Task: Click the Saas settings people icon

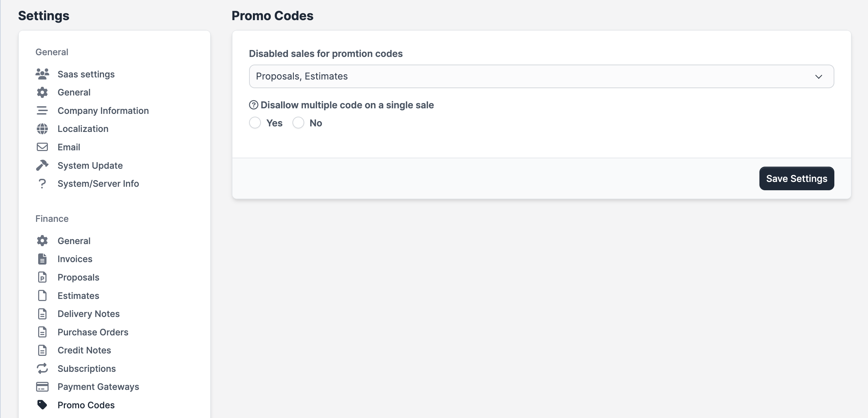Action: [42, 74]
